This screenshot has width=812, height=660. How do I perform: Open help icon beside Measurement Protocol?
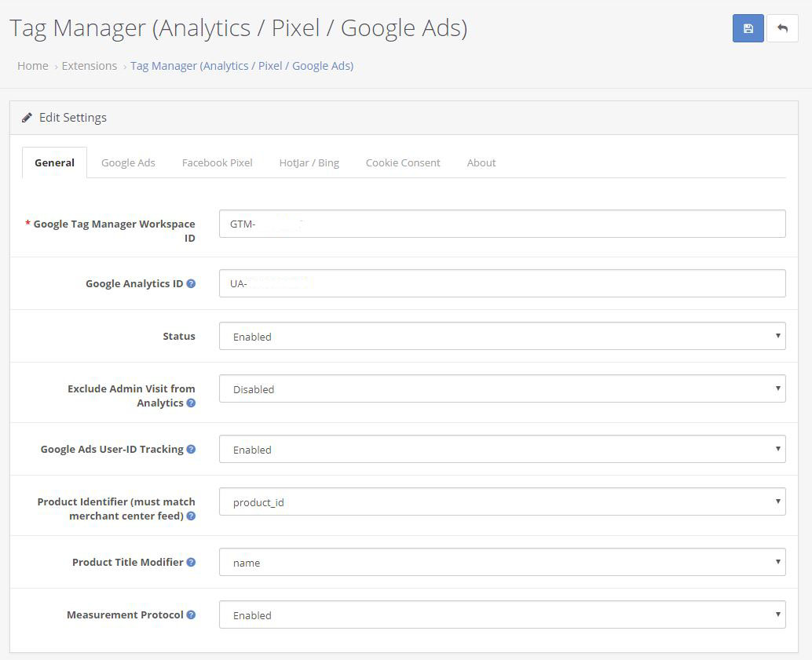pos(191,615)
